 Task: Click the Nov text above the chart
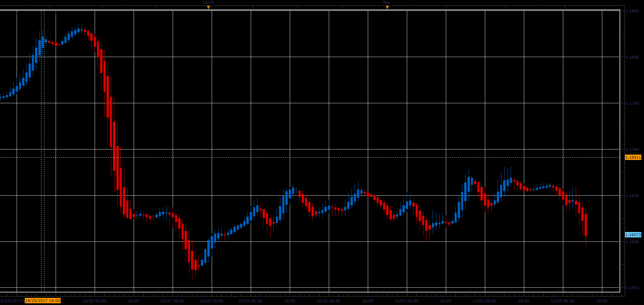pyautogui.click(x=387, y=2)
